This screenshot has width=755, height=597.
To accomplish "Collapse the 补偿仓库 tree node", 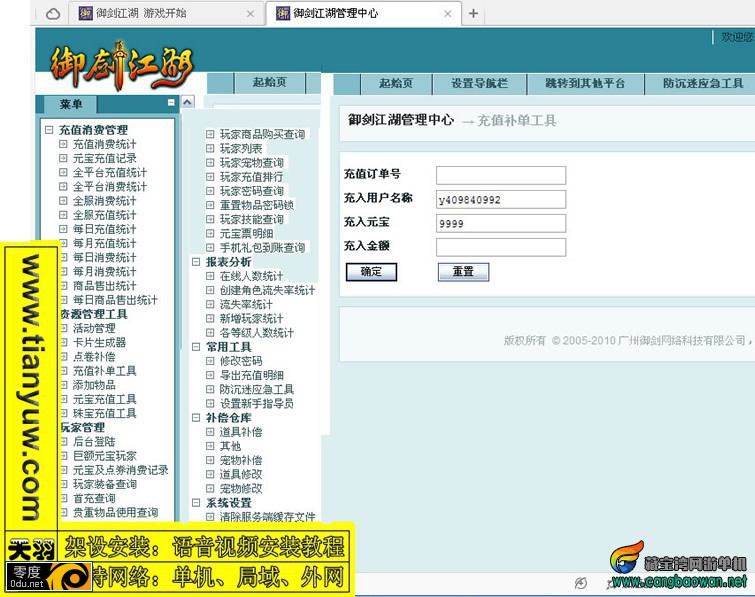I will 196,418.
